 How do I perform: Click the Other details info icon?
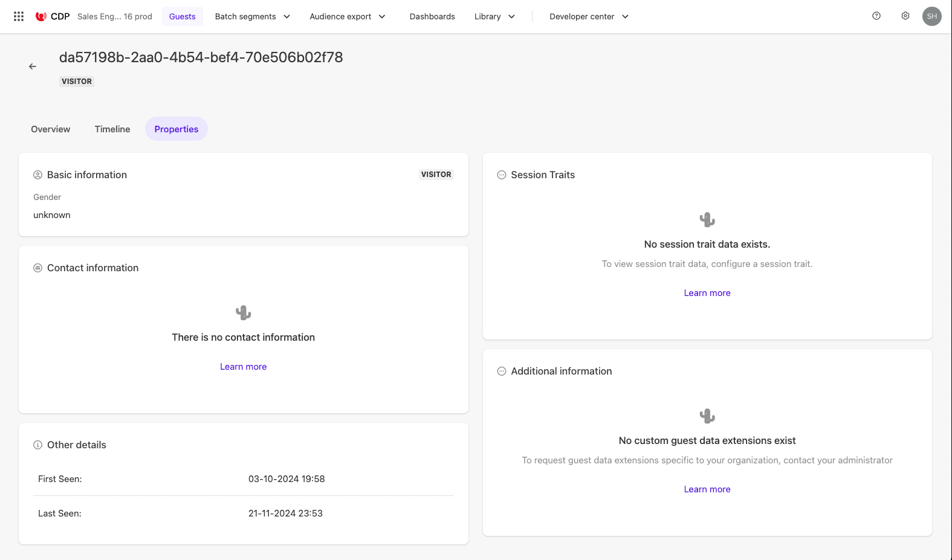coord(37,445)
